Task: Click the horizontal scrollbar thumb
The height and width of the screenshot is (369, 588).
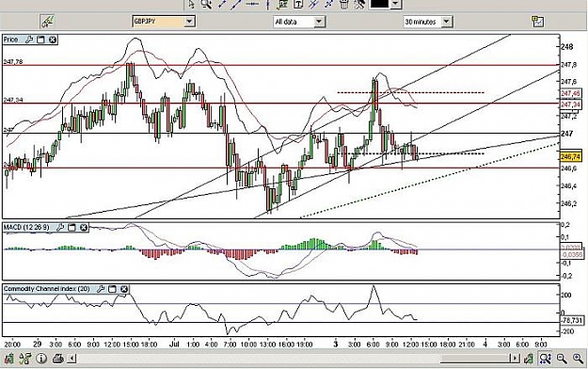Action: tap(475, 359)
